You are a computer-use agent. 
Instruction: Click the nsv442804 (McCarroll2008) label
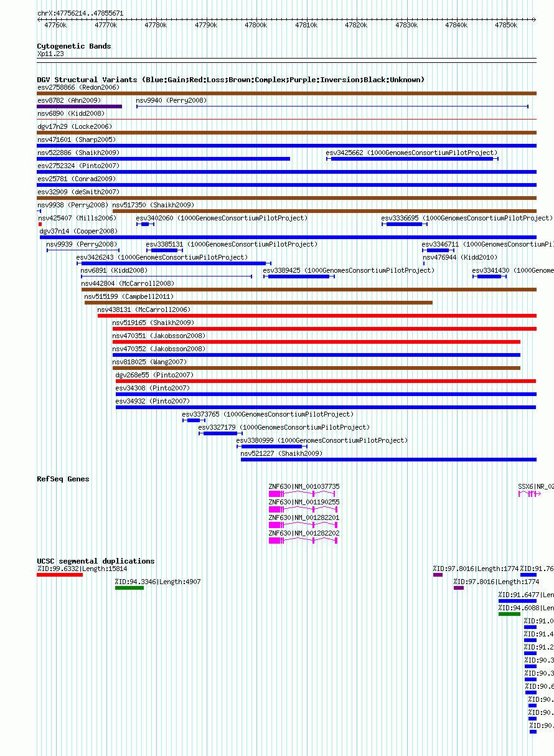128,283
